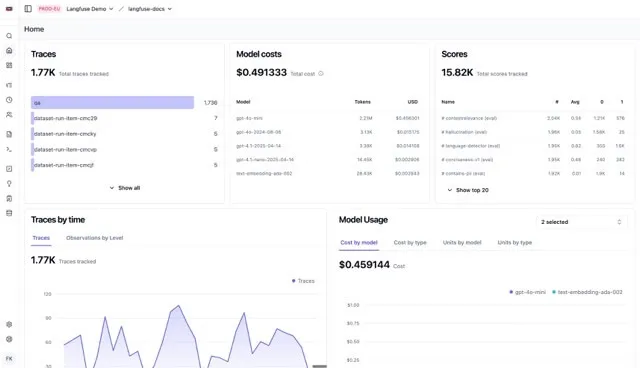Click the USD column header
This screenshot has height=368, width=640.
413,102
